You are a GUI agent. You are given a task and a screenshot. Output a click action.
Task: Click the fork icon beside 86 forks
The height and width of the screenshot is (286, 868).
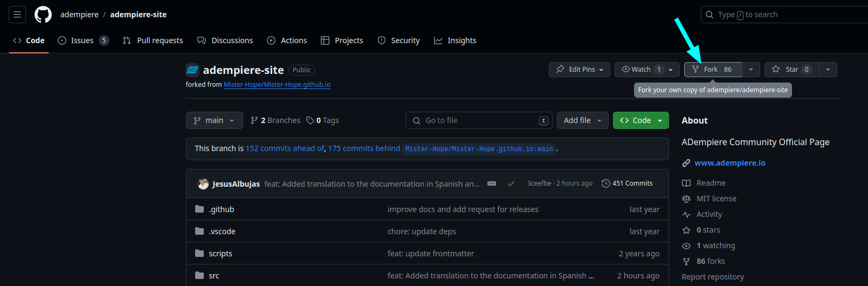click(x=686, y=261)
